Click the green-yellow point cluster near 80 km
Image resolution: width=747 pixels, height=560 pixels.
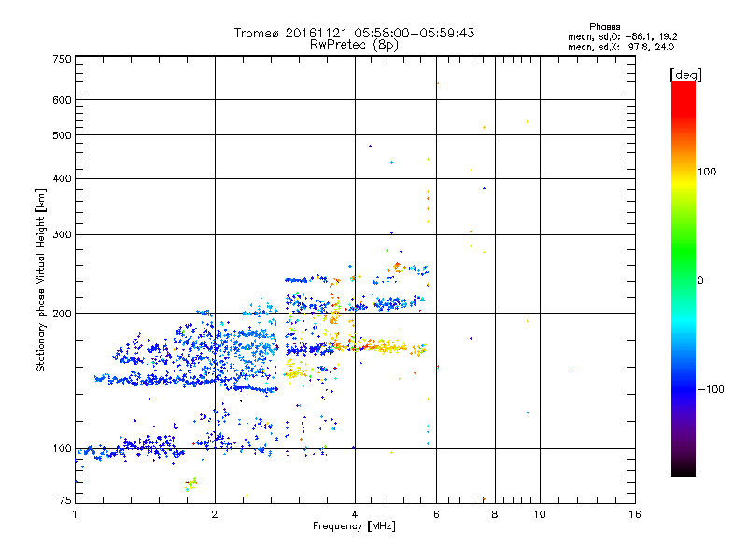[x=190, y=483]
